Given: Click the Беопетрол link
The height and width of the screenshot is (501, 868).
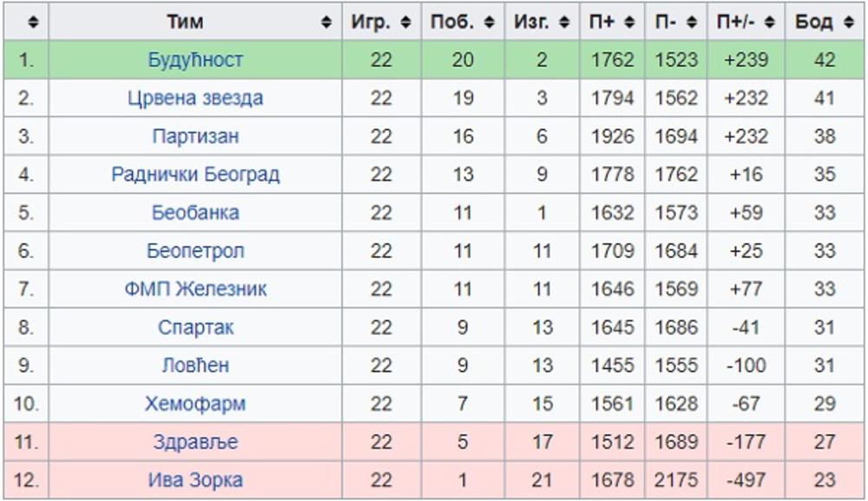Looking at the screenshot, I should pyautogui.click(x=195, y=251).
